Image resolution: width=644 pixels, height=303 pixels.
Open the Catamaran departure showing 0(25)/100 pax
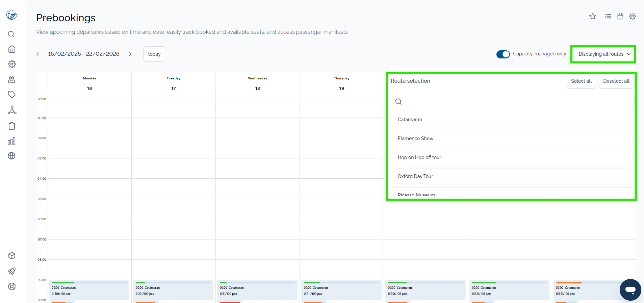(426, 290)
